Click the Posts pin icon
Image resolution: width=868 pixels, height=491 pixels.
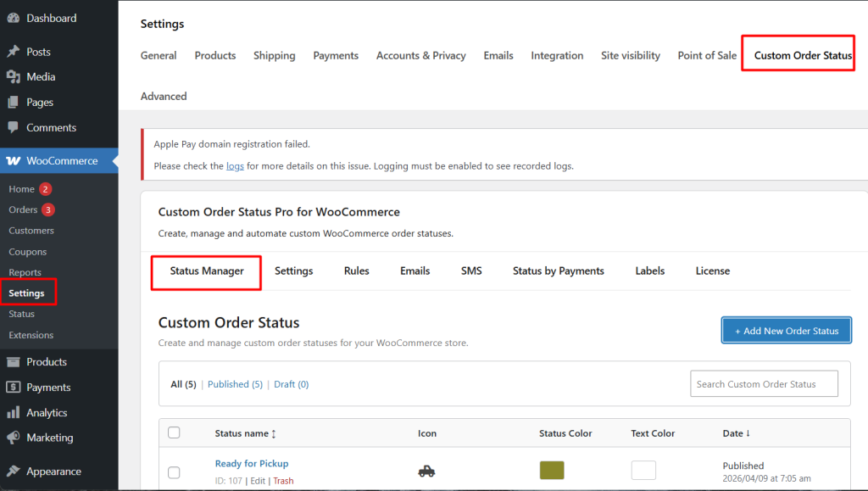point(14,52)
